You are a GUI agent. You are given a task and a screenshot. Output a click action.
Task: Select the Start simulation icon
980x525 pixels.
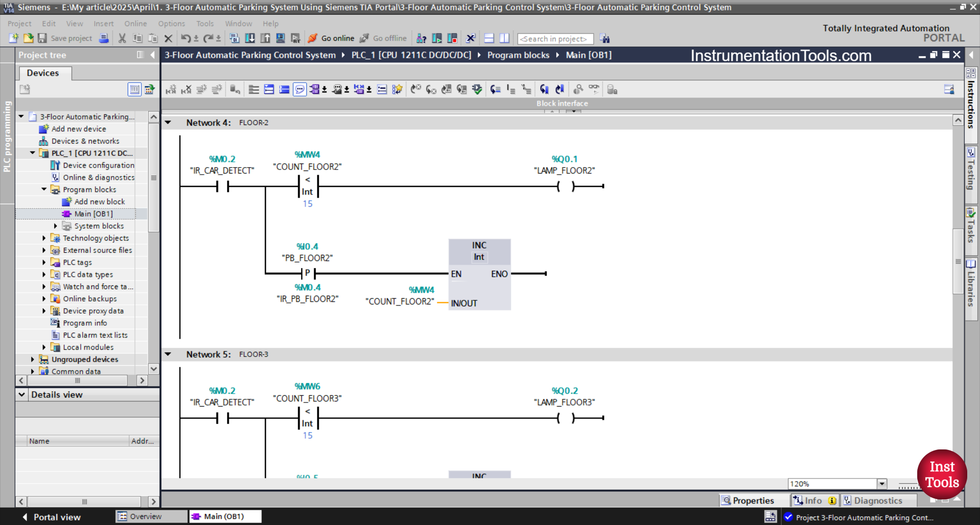(x=281, y=38)
